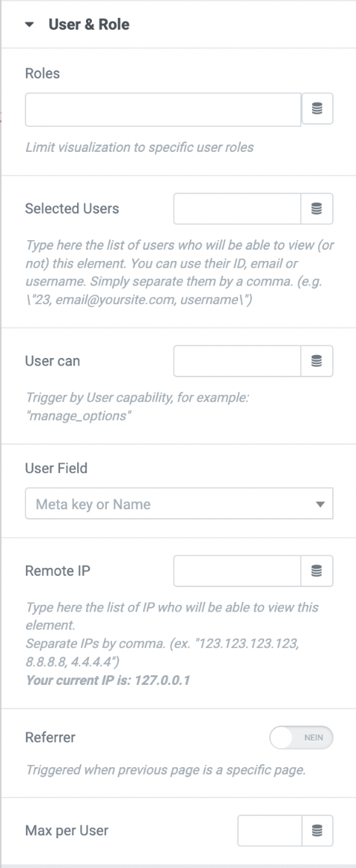This screenshot has width=356, height=868.
Task: Open dynamic tags for Roles field
Action: tap(317, 109)
